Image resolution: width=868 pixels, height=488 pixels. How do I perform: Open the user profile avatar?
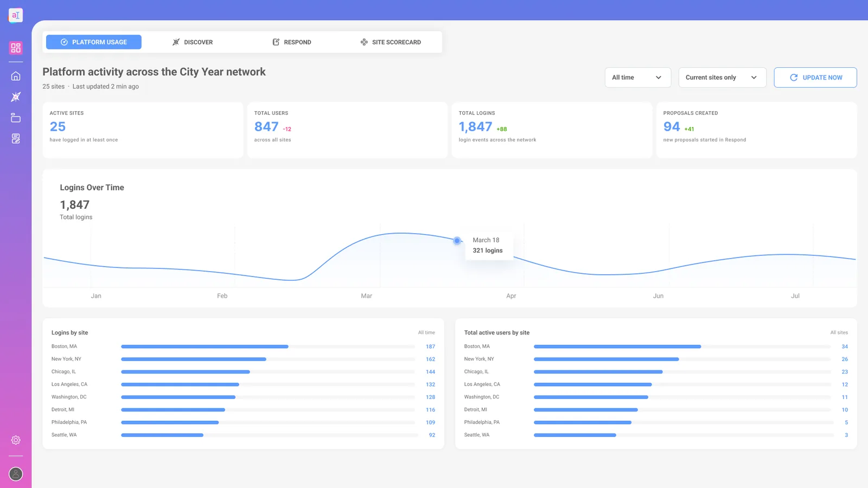click(x=16, y=474)
